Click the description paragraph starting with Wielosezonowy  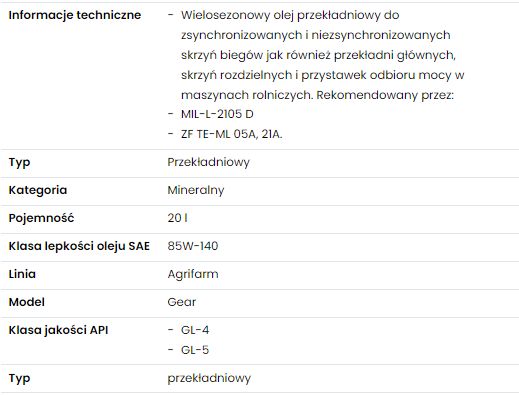click(322, 55)
